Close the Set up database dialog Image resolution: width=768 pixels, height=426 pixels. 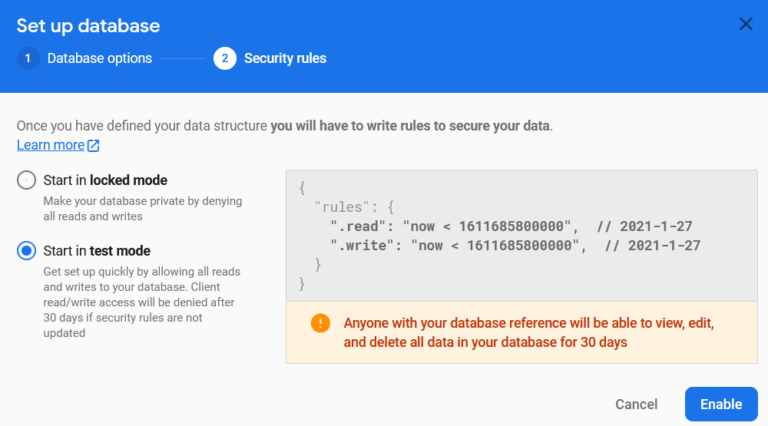pos(745,24)
